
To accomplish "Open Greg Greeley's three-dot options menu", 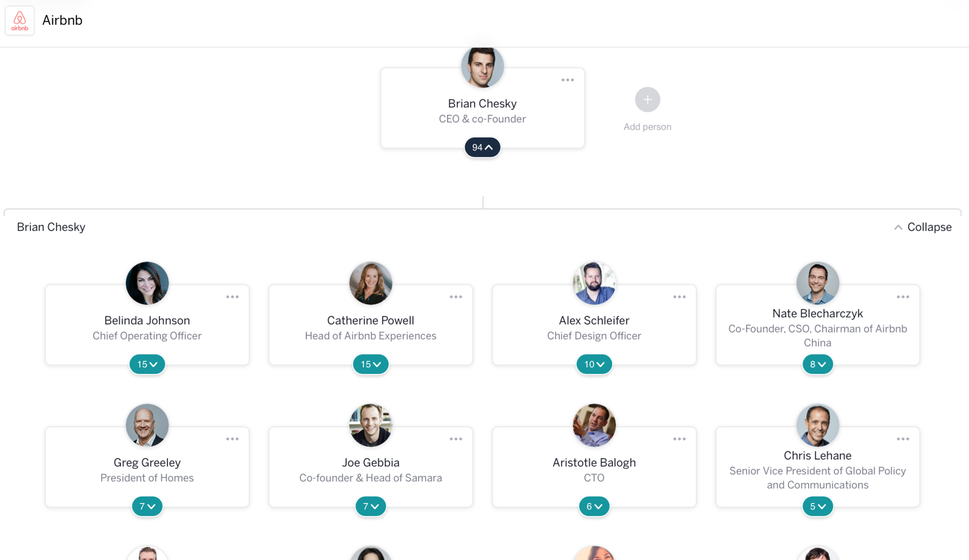I will click(232, 439).
